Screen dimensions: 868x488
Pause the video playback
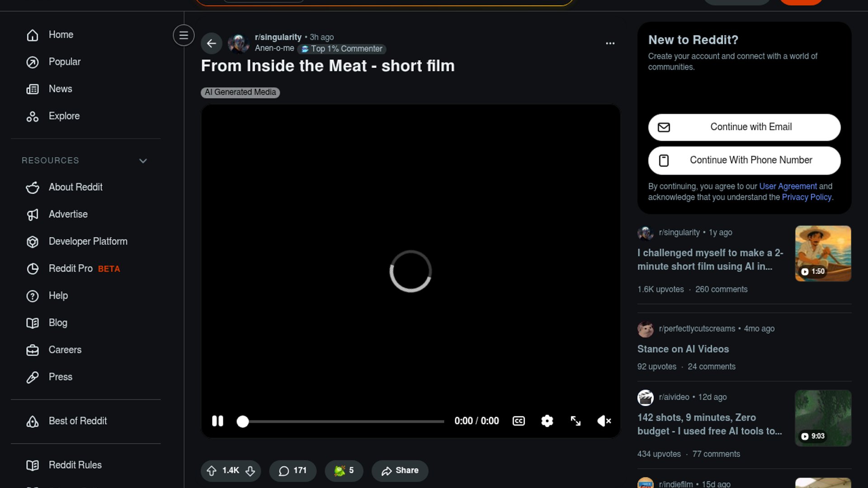coord(217,421)
